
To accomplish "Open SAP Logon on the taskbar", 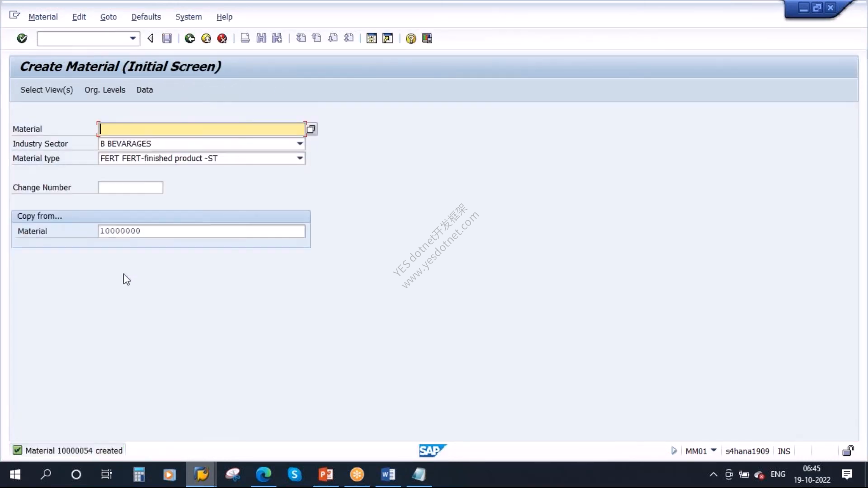I will 201,474.
